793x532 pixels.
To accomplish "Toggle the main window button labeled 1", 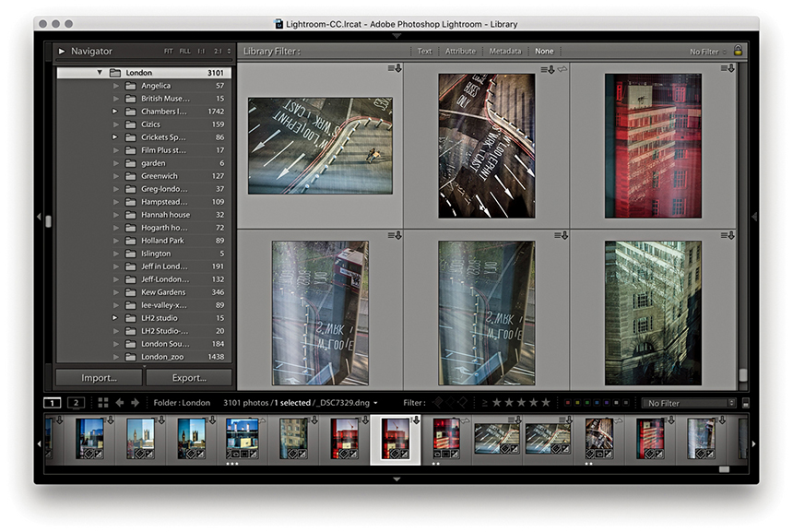I will pyautogui.click(x=53, y=403).
